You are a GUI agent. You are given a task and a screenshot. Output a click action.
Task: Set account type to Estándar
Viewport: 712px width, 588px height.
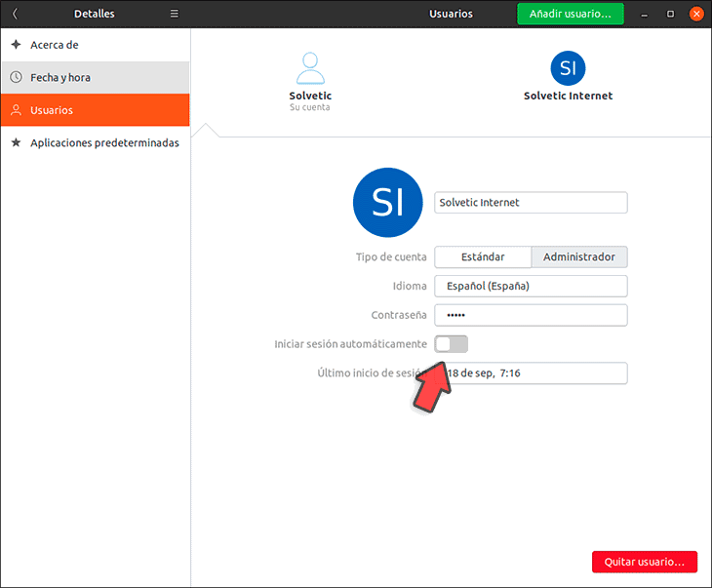[x=483, y=257]
